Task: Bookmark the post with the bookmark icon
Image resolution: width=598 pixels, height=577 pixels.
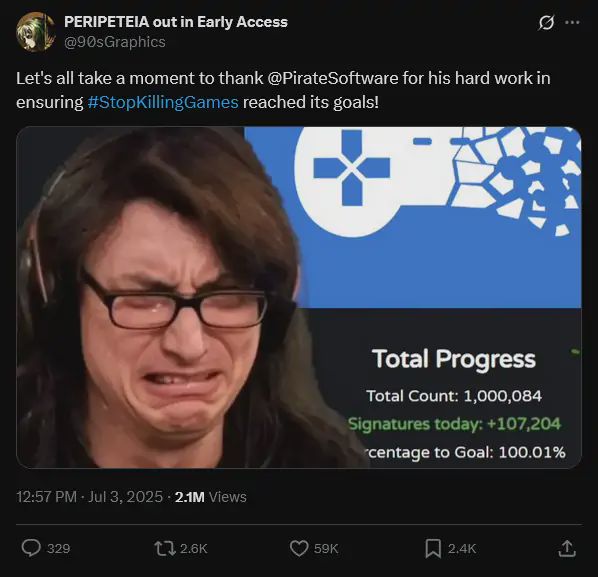Action: [x=433, y=548]
